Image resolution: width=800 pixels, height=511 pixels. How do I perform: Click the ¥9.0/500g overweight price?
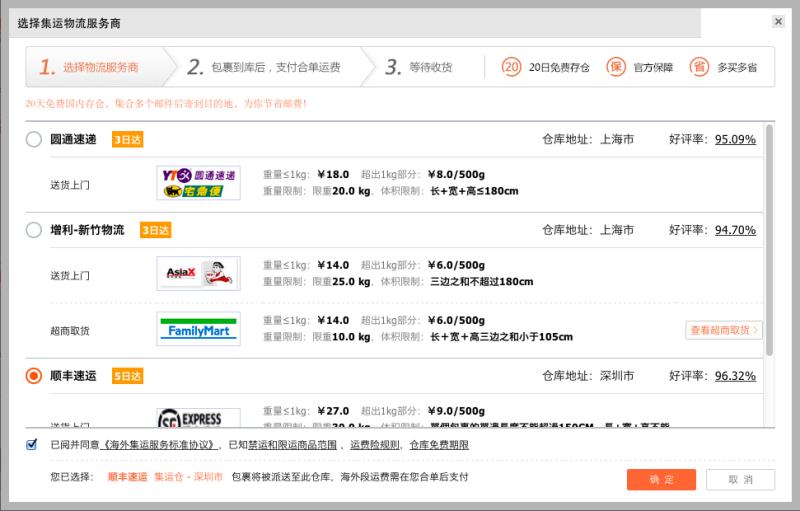pos(457,411)
